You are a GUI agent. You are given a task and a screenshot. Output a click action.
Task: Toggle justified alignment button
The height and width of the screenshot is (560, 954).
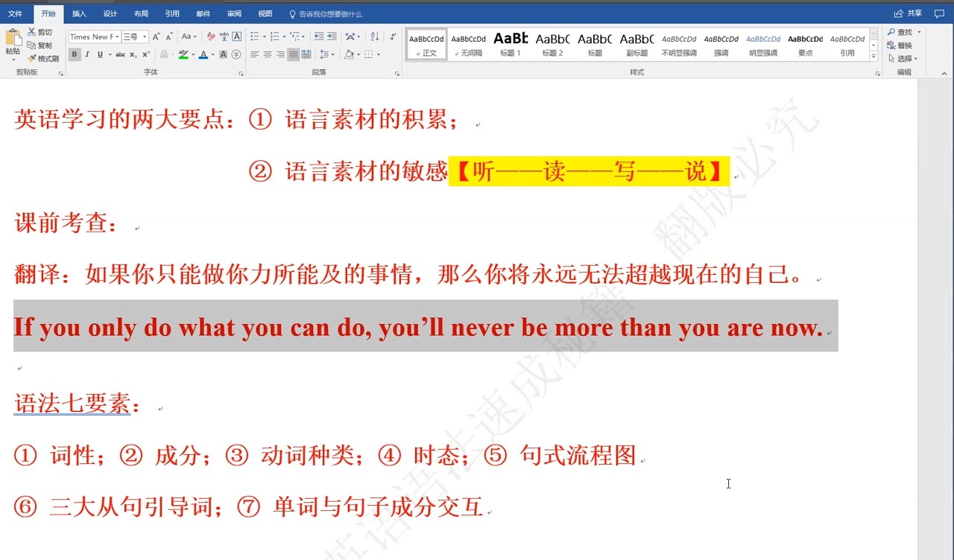pos(293,54)
